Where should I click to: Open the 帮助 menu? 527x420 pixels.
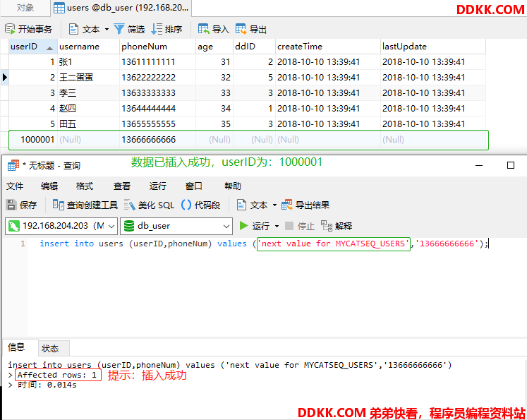(233, 186)
